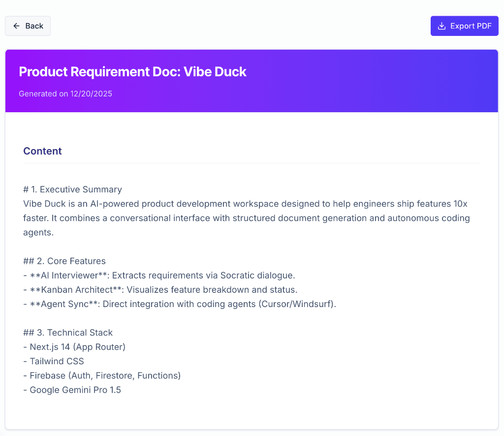
Task: Go back using the Back button label
Action: click(34, 26)
